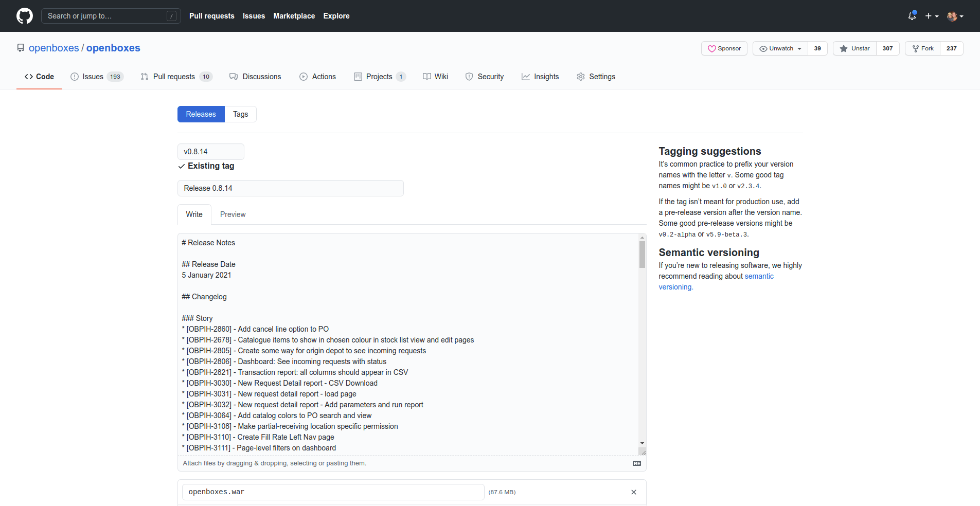Click the Markdown supported icon
Viewport: 980px width, 506px height.
[637, 463]
